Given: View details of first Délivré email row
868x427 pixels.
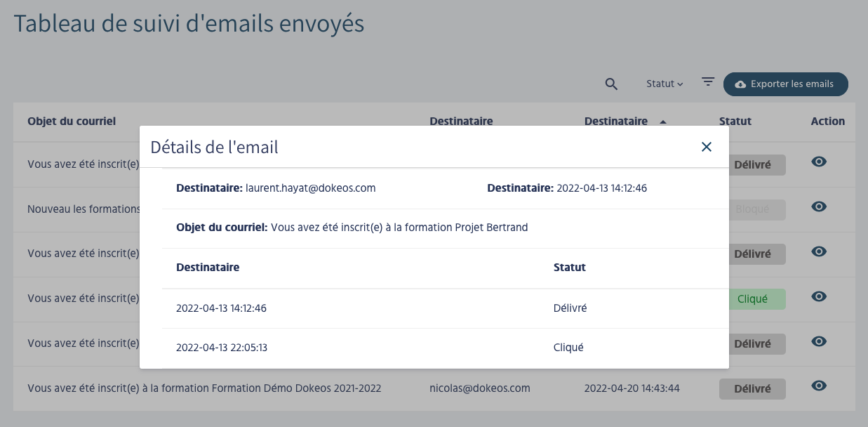Looking at the screenshot, I should pos(818,162).
